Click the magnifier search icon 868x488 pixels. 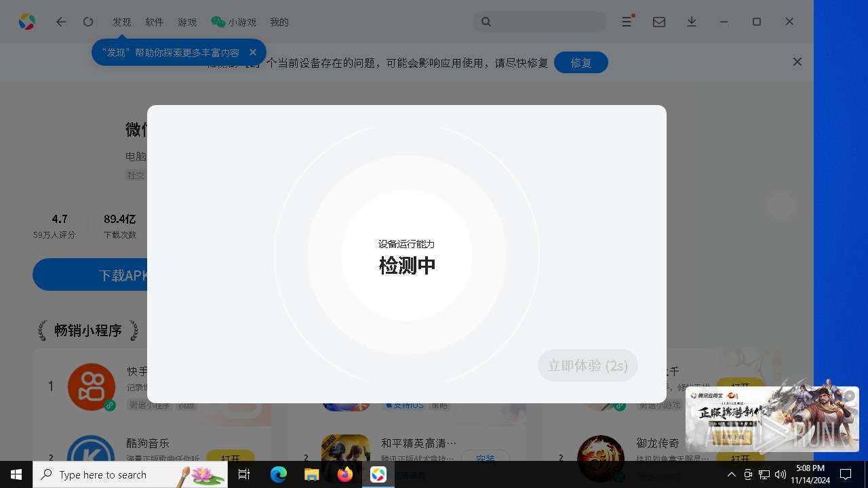tap(486, 22)
